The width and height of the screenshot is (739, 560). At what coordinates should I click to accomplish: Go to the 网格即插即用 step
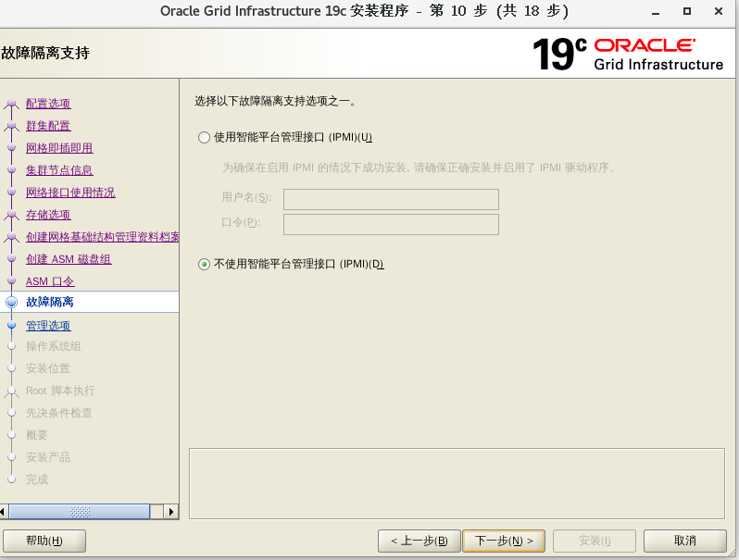tap(59, 148)
